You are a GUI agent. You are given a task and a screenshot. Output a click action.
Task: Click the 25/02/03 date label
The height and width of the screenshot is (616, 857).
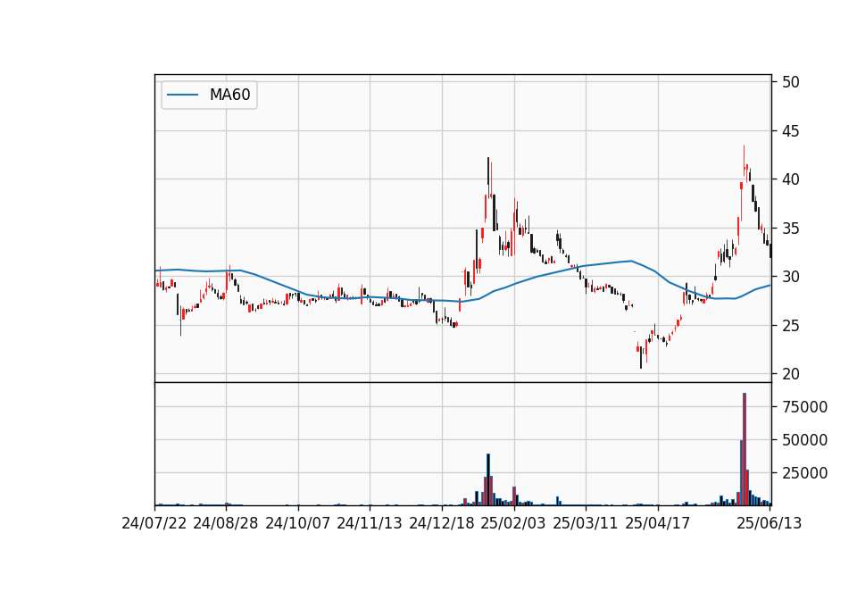513,523
